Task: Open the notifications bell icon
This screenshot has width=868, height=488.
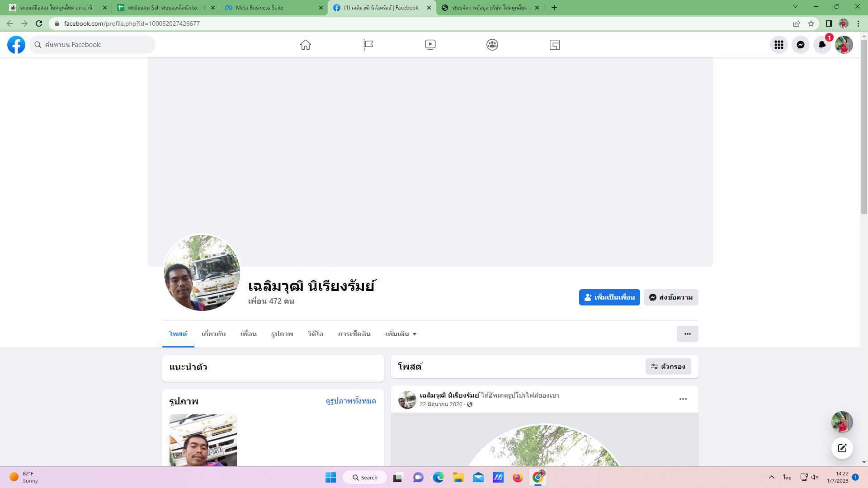Action: pos(822,45)
